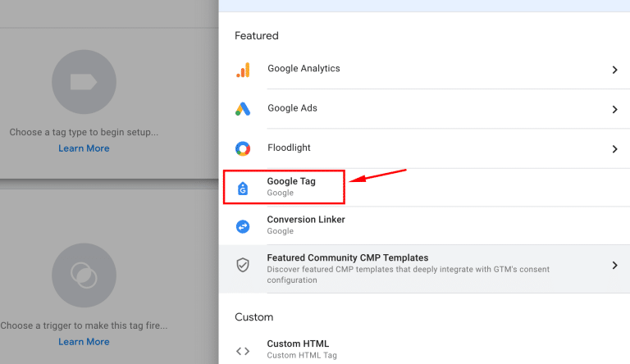Image resolution: width=630 pixels, height=364 pixels.
Task: Click the blue Google Tag icon
Action: [x=243, y=188]
